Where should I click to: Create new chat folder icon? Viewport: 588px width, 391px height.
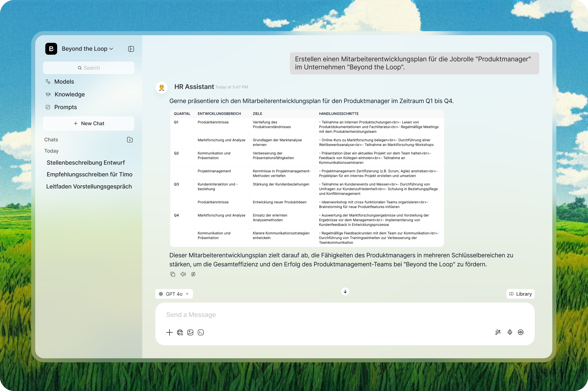(x=130, y=140)
